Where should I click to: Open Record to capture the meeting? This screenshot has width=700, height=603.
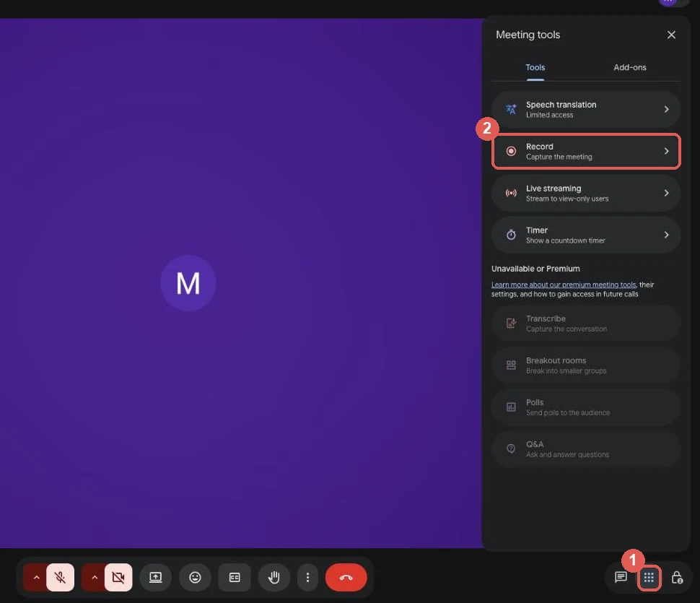[586, 151]
